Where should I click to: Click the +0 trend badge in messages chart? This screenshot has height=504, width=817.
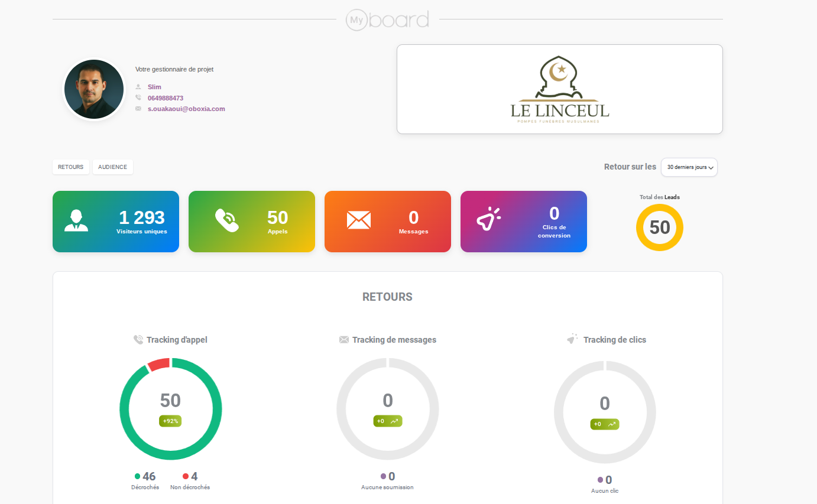click(x=388, y=421)
